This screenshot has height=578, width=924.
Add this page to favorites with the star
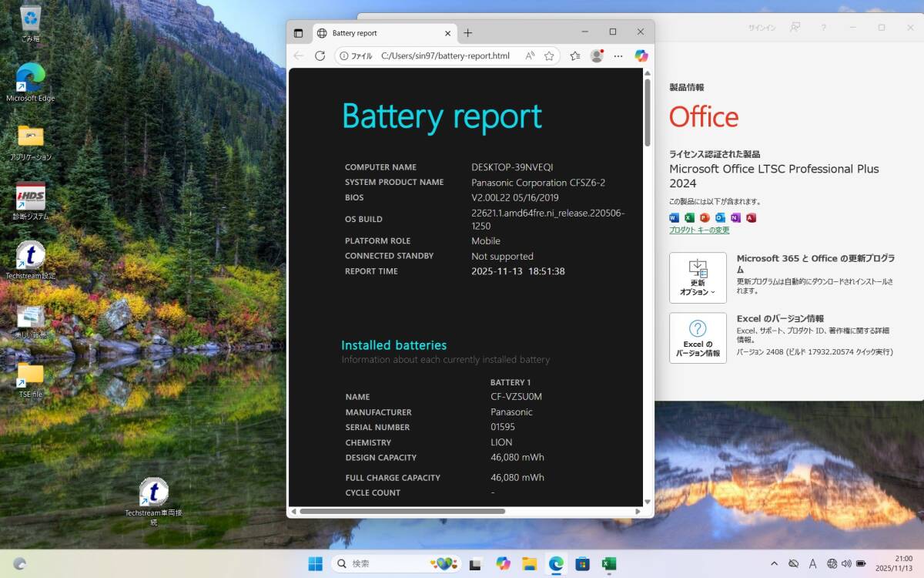coord(549,55)
